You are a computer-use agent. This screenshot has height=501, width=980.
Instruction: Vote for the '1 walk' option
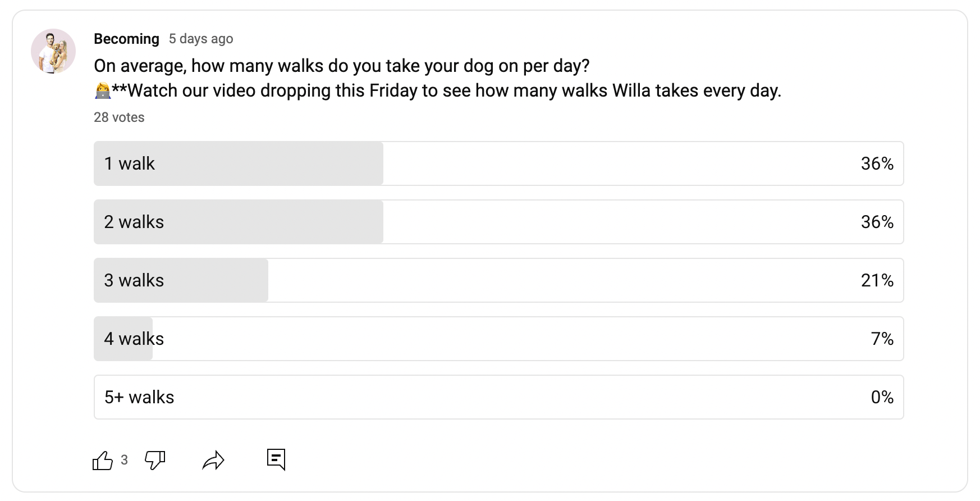coord(498,163)
